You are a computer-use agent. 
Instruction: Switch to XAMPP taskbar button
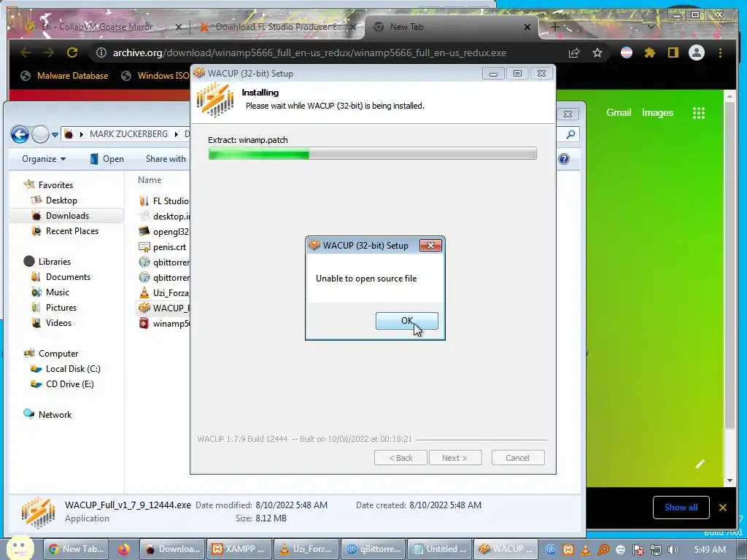point(239,549)
